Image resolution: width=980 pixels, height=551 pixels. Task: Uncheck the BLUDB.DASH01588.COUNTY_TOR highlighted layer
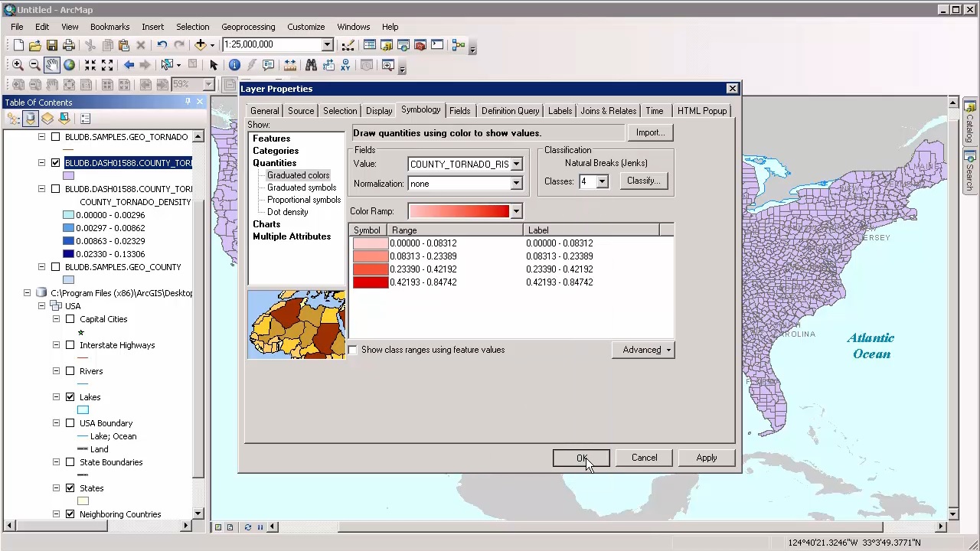(55, 163)
